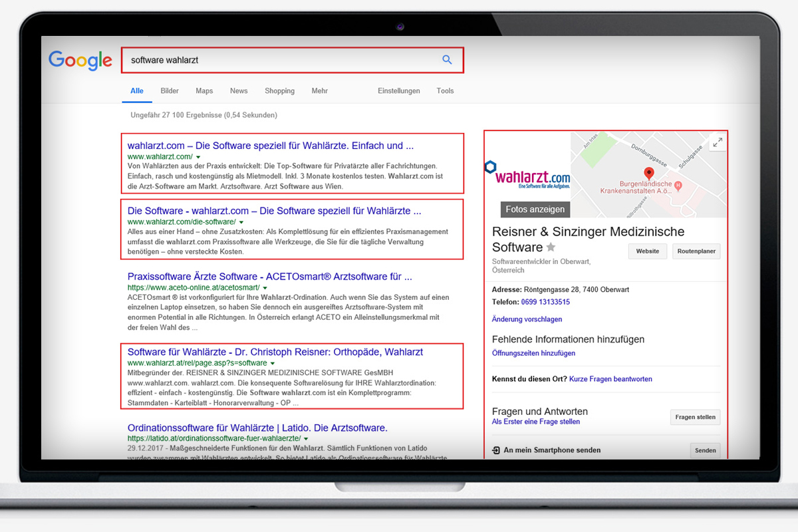Click 'Ungefähr 27 100 Ergebnisse' result count
Viewport: 798px width, 532px height.
tap(204, 115)
